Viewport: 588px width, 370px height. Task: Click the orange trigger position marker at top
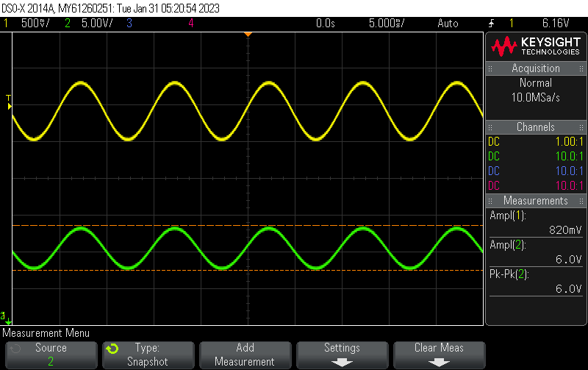coord(248,35)
